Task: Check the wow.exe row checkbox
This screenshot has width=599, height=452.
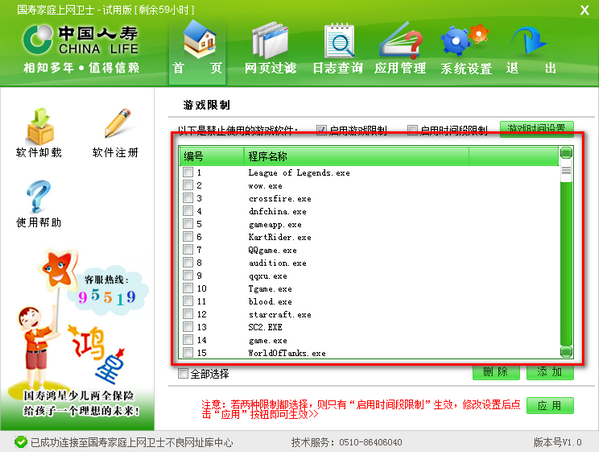Action: point(188,185)
